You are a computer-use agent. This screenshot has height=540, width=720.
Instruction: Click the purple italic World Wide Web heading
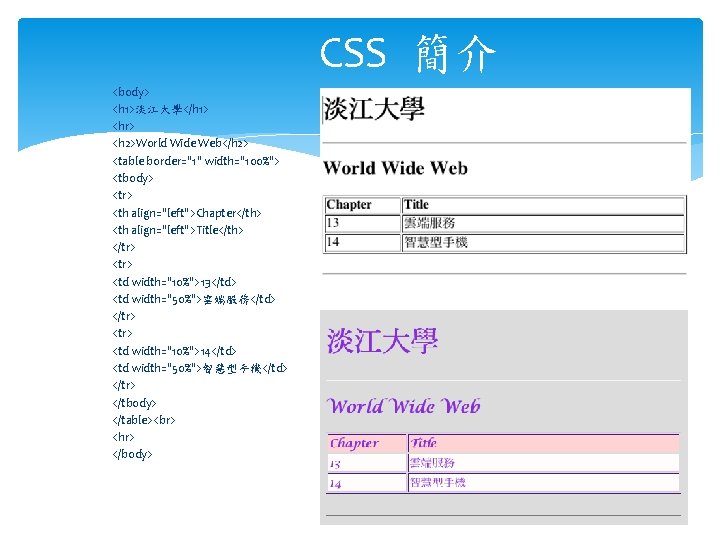[x=404, y=406]
